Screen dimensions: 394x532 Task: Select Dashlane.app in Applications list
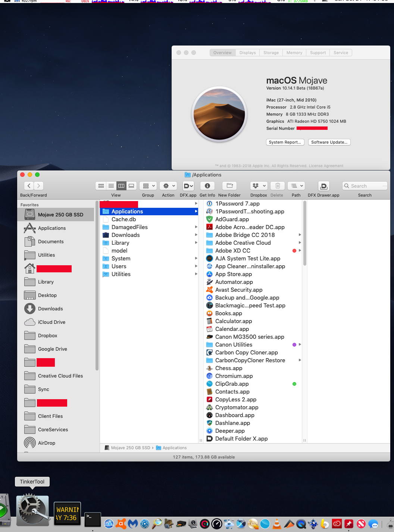[x=232, y=423]
